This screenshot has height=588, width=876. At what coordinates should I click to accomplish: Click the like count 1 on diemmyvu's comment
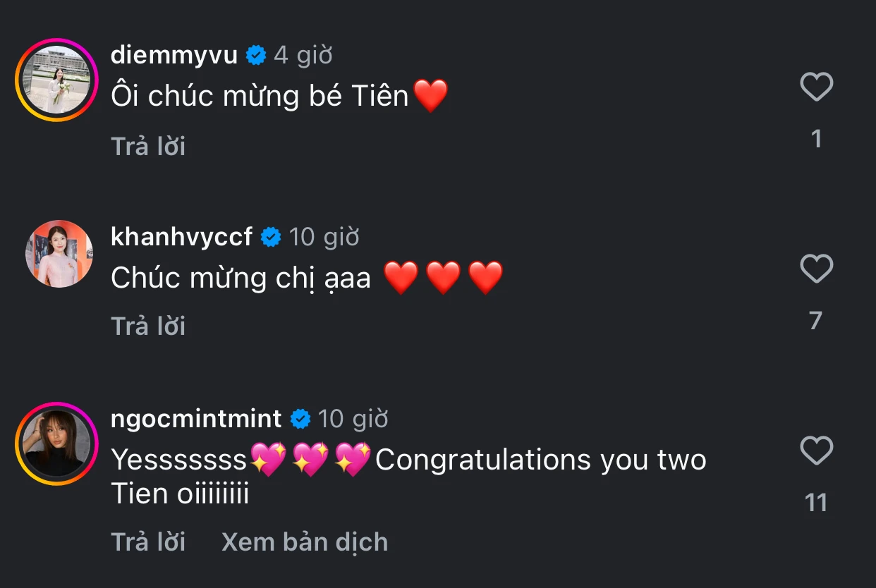pos(816,139)
